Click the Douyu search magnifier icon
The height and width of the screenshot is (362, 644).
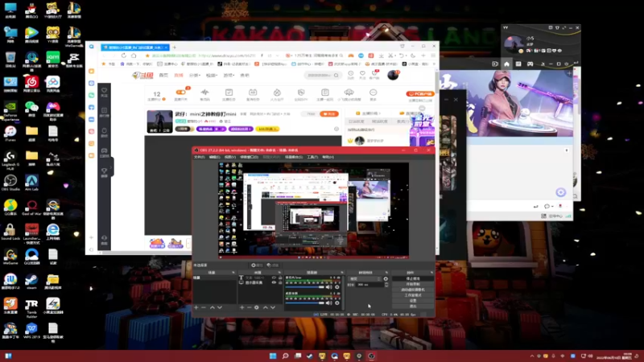[x=336, y=76]
